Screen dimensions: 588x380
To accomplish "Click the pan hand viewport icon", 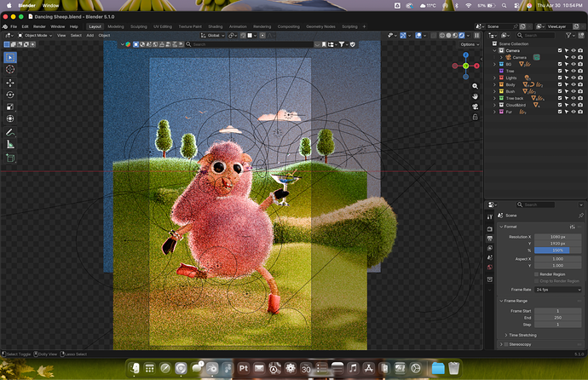I will pos(476,96).
